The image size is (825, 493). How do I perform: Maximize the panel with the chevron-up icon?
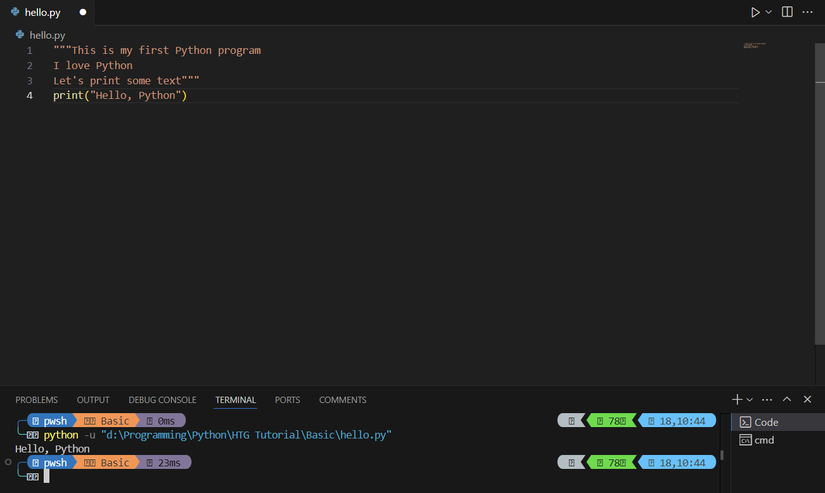[x=787, y=400]
